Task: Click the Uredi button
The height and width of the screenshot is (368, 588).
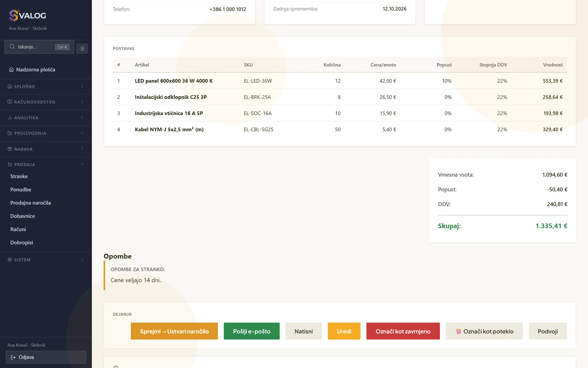Action: (344, 331)
